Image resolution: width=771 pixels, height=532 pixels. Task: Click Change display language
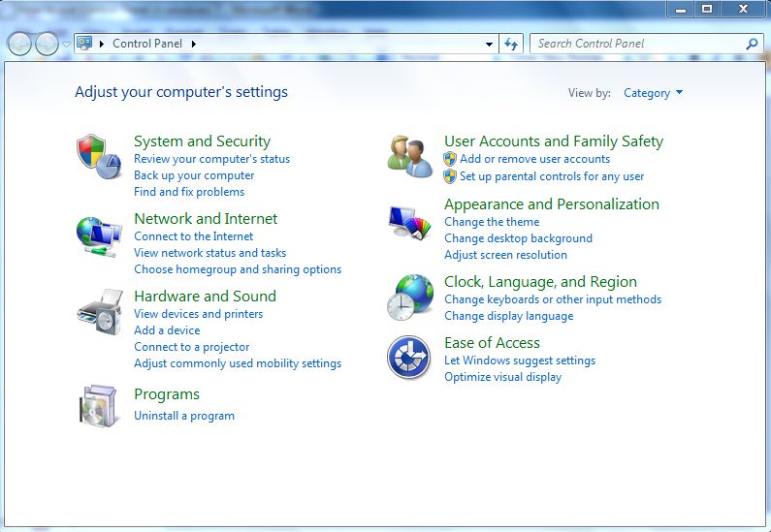pyautogui.click(x=508, y=316)
